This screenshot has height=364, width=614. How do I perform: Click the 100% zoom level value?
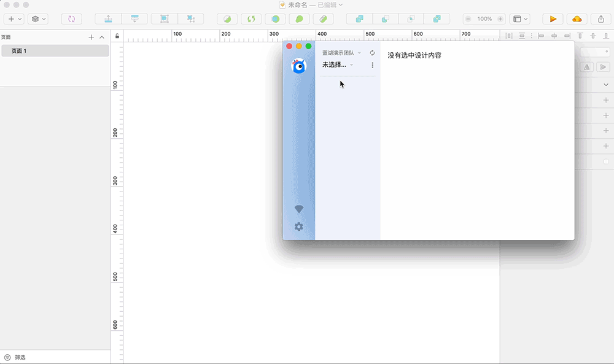click(484, 19)
